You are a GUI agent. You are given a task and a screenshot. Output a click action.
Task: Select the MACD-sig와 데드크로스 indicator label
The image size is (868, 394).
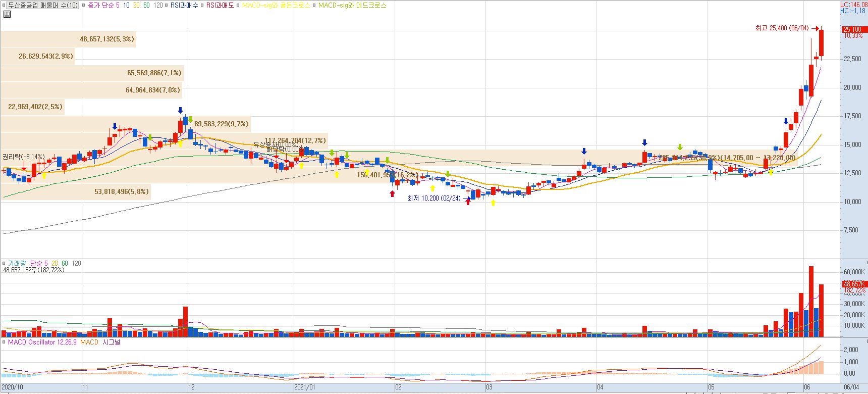coord(352,5)
